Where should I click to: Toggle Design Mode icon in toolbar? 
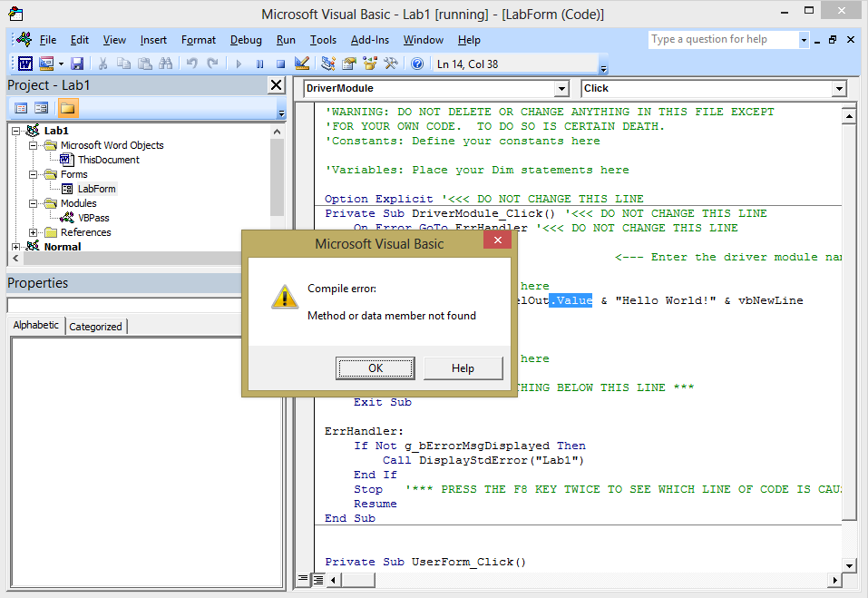pos(302,64)
